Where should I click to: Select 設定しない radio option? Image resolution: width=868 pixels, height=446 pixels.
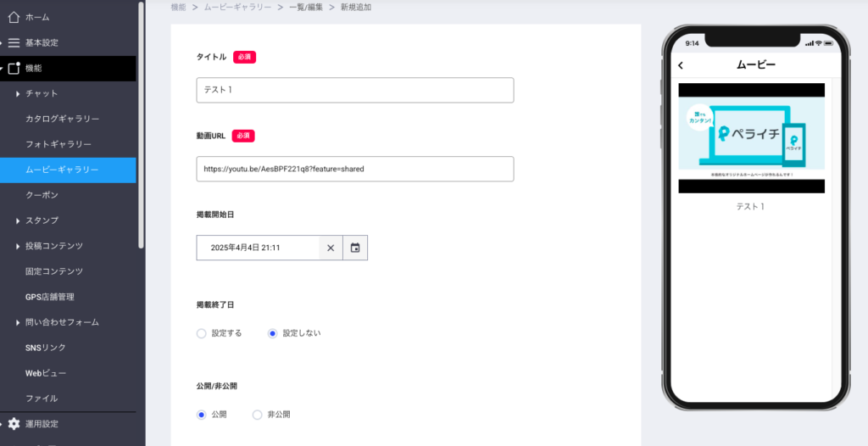pyautogui.click(x=273, y=333)
